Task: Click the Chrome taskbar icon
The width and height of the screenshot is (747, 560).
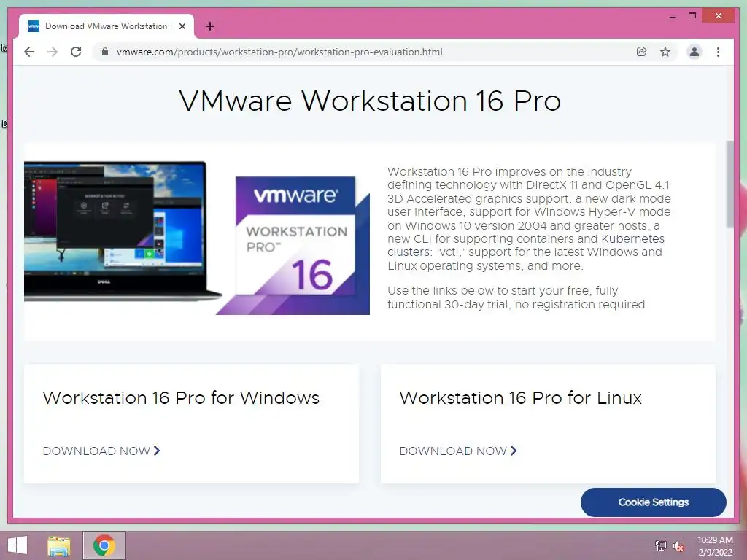Action: coord(104,545)
